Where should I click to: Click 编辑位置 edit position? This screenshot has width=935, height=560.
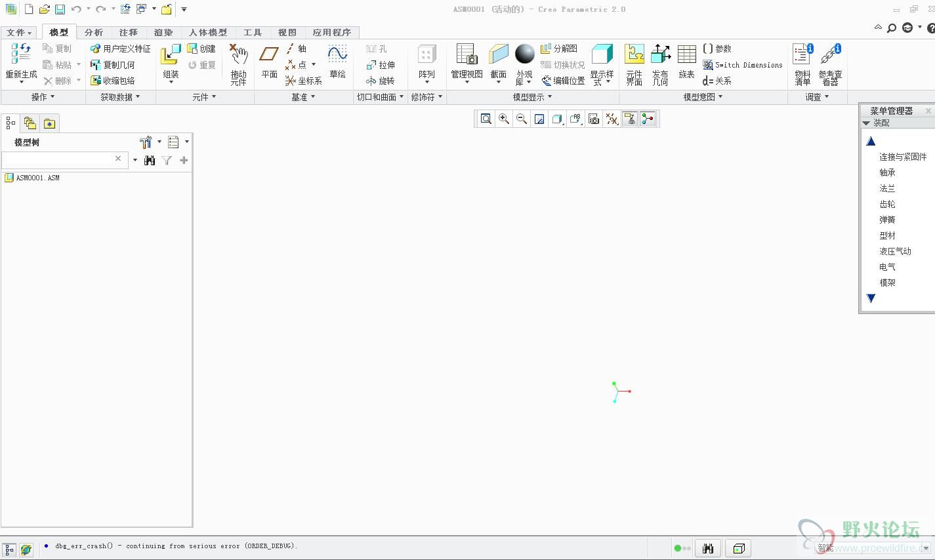click(563, 81)
